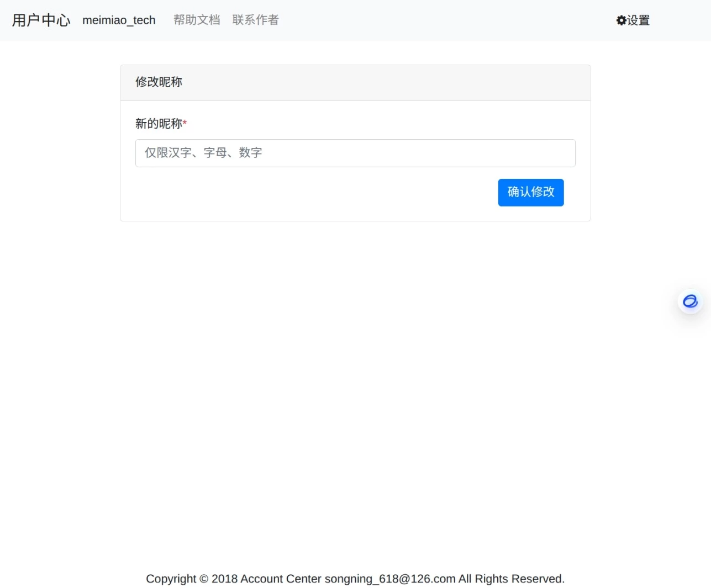Viewport: 711px width, 588px height.
Task: Select the disabled-looking 帮助文档 link
Action: click(x=197, y=20)
